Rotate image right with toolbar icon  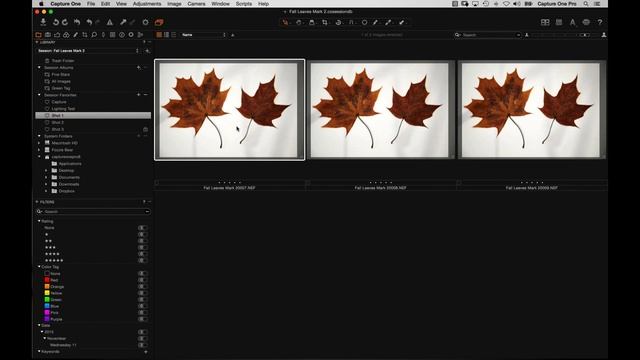pos(65,22)
